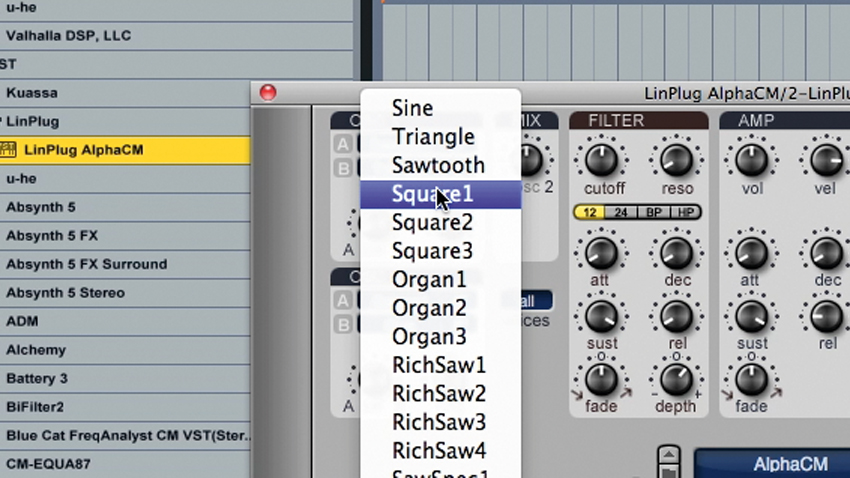850x478 pixels.
Task: Select lower oscillator wave A button
Action: click(343, 300)
